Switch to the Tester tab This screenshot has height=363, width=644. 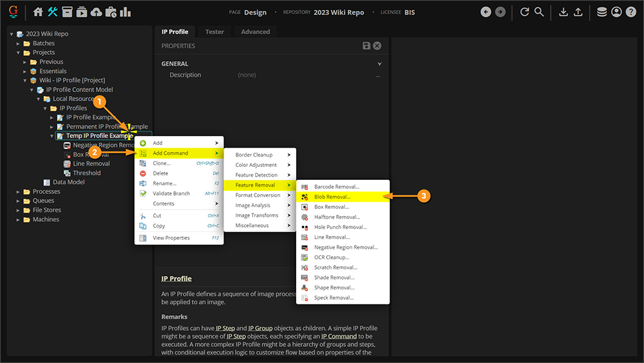[214, 32]
